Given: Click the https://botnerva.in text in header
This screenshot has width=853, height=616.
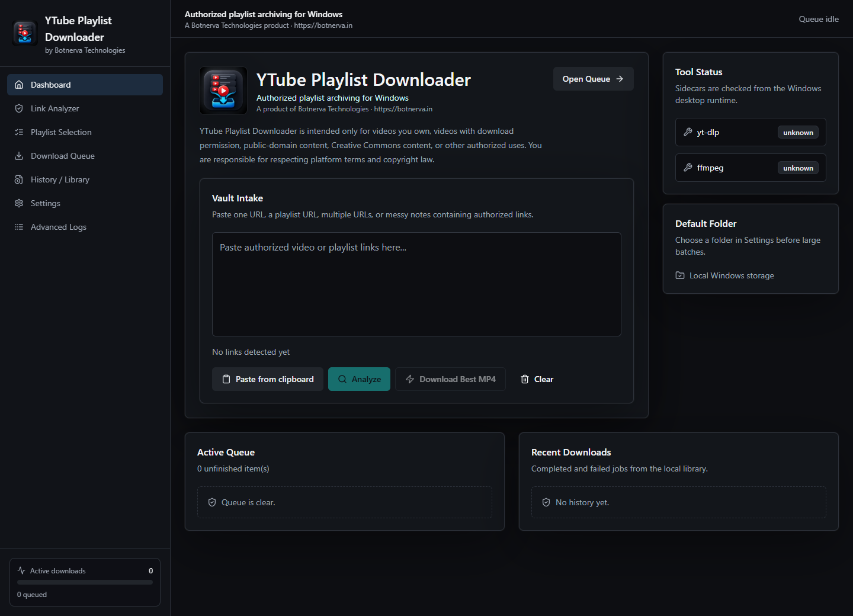Looking at the screenshot, I should (323, 25).
